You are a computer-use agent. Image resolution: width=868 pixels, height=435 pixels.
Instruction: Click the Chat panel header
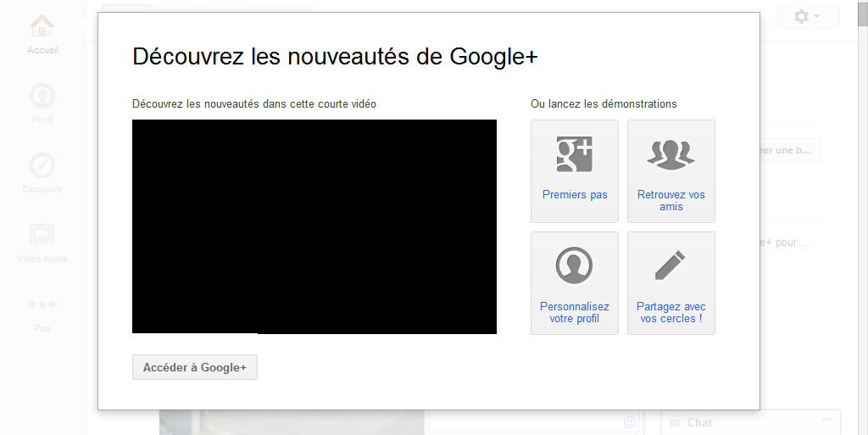(751, 423)
